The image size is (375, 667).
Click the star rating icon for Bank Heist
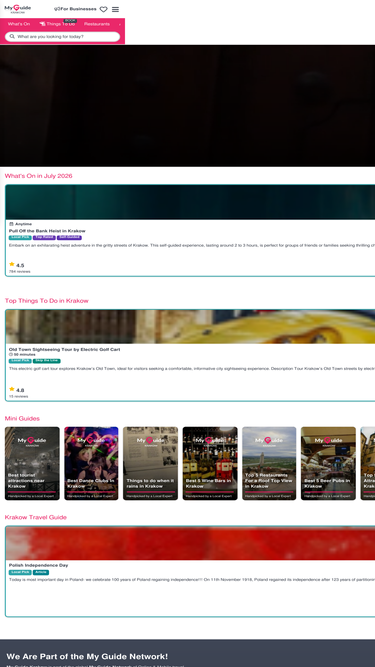[x=12, y=264]
